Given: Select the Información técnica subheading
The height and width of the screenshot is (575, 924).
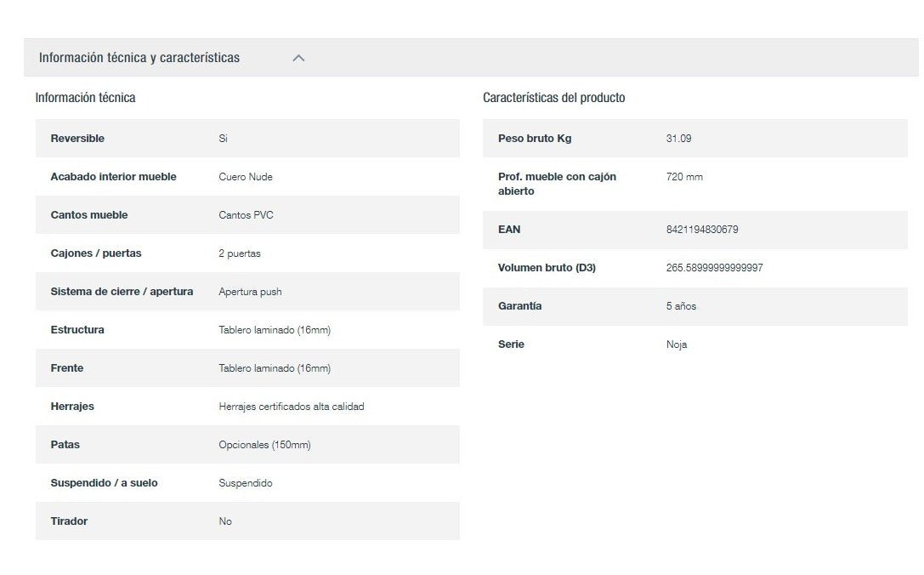Looking at the screenshot, I should pyautogui.click(x=85, y=98).
